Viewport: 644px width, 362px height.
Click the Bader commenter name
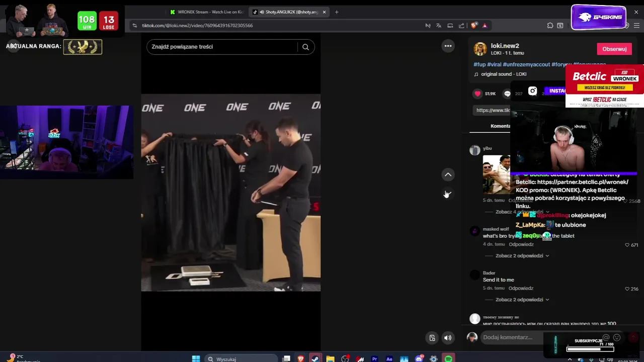489,273
